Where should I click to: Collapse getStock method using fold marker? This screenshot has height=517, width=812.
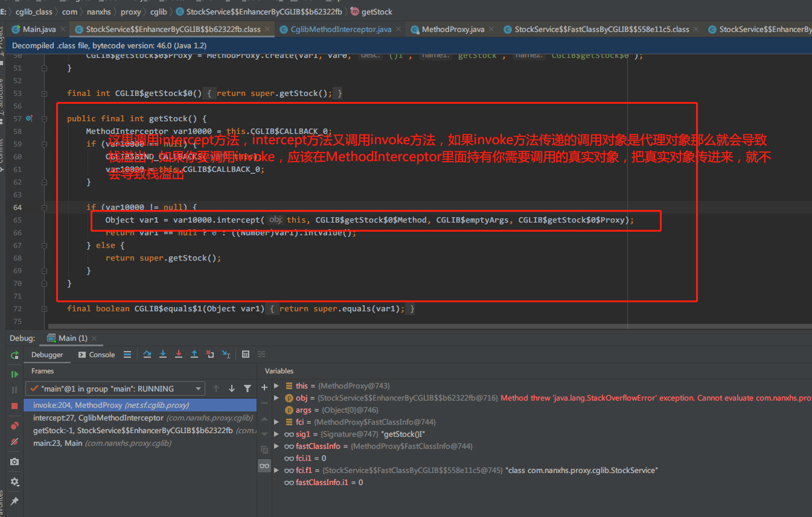point(44,119)
